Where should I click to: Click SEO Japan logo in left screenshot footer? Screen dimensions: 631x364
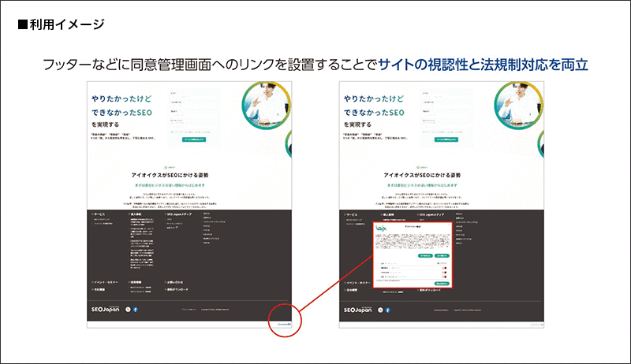pyautogui.click(x=106, y=309)
